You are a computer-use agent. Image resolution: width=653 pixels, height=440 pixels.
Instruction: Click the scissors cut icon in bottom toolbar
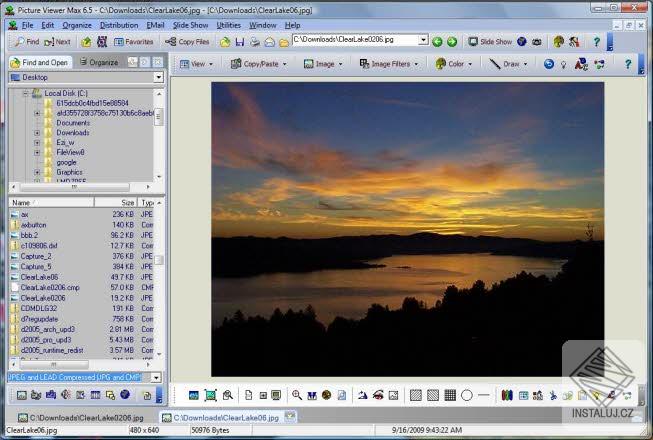(553, 395)
